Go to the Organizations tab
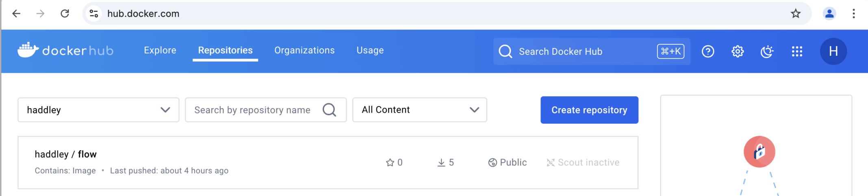 coord(304,50)
